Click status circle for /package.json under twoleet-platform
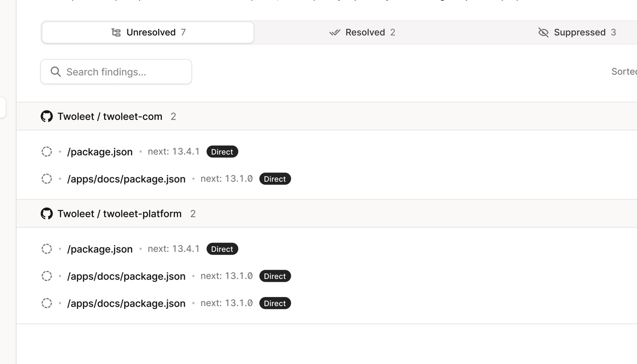Image resolution: width=637 pixels, height=364 pixels. 47,249
